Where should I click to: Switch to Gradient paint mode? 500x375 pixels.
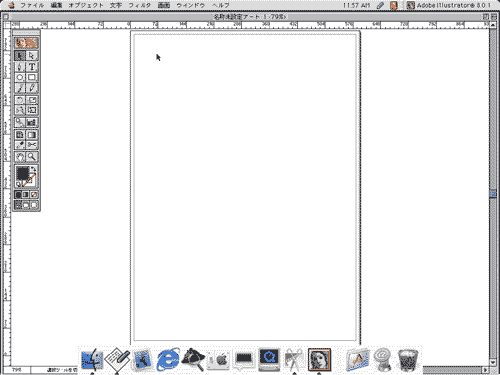pyautogui.click(x=26, y=195)
